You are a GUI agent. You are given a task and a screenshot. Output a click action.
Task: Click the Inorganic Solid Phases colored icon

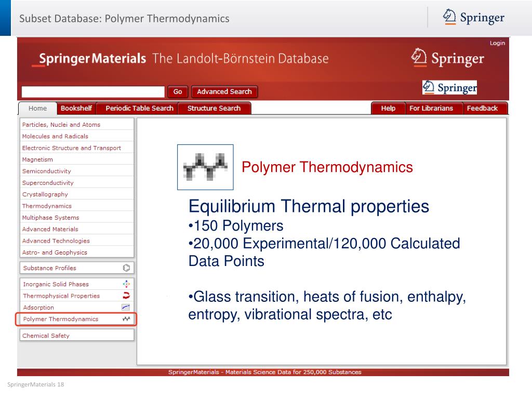pyautogui.click(x=126, y=284)
